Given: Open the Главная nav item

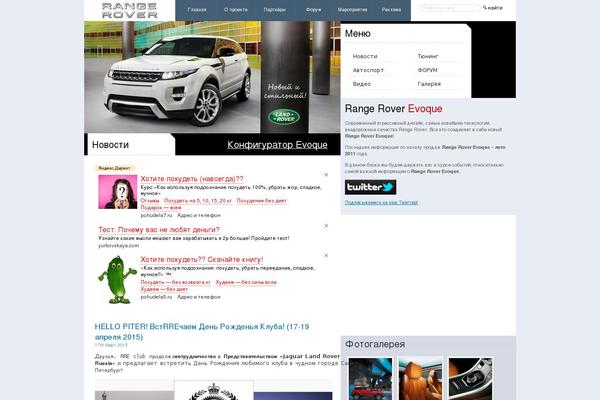Looking at the screenshot, I should [197, 10].
